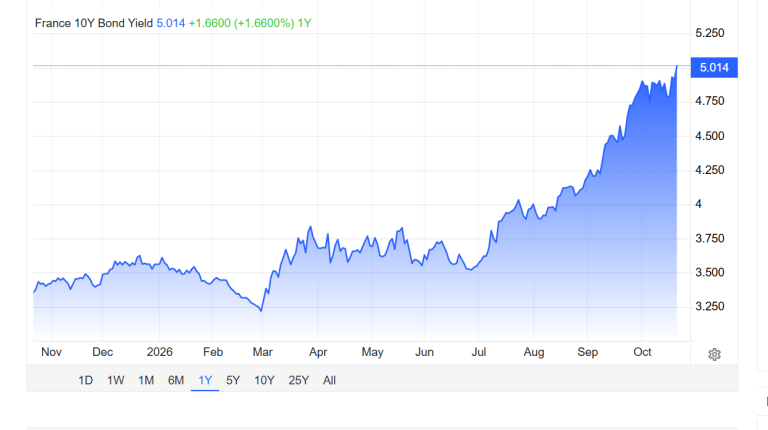
Task: Click the Aug x-axis label
Action: (x=534, y=352)
